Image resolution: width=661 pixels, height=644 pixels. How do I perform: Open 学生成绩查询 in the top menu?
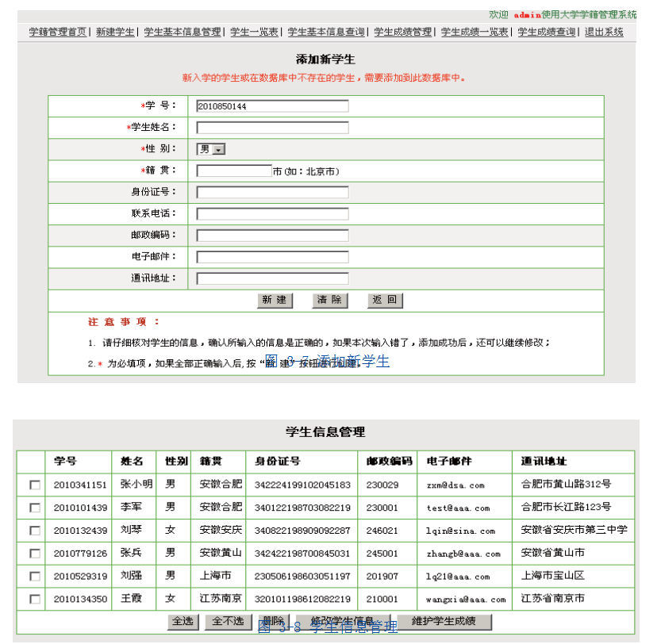547,32
